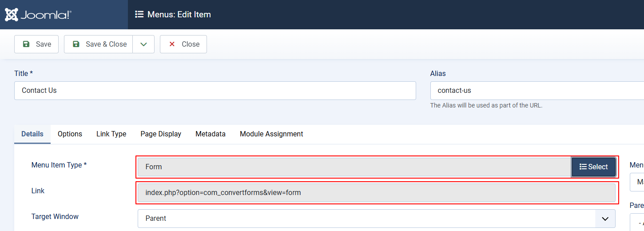Open the Target Window dropdown
Image resolution: width=644 pixels, height=231 pixels.
(x=376, y=219)
